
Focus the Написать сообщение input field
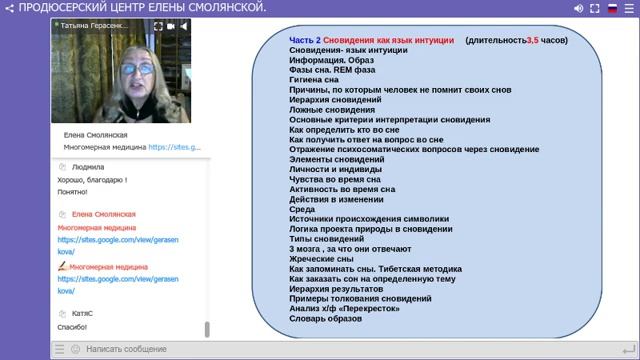coord(351,349)
